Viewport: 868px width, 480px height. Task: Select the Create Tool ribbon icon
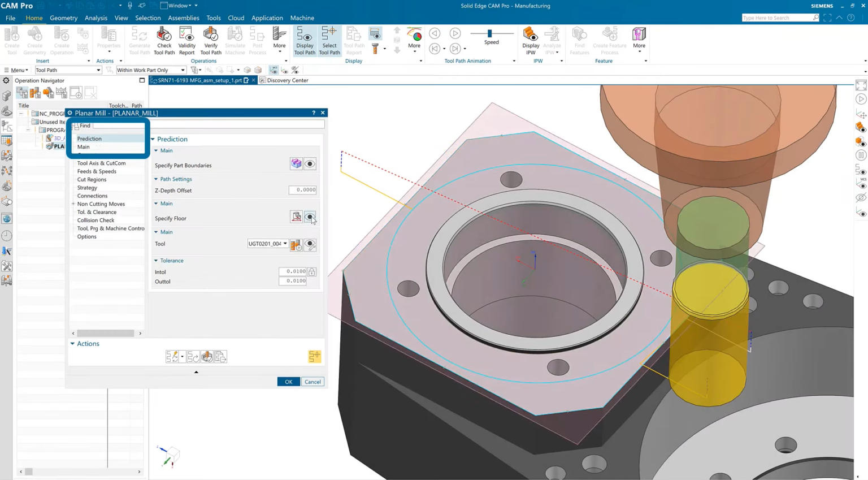pyautogui.click(x=11, y=37)
